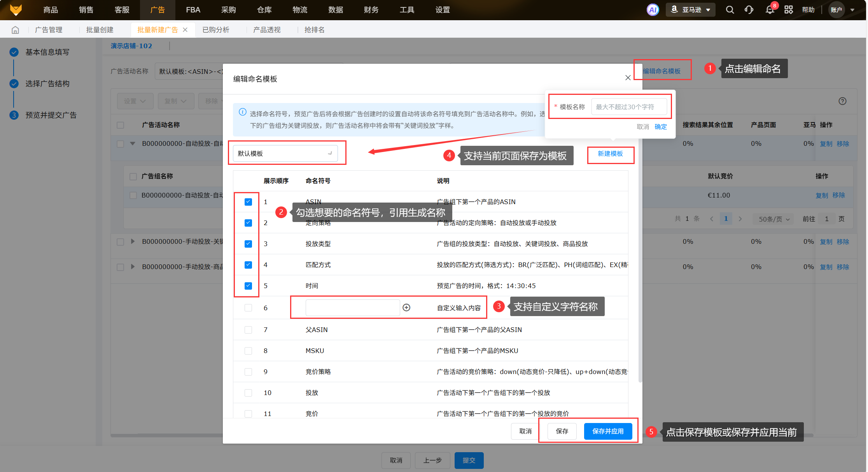The width and height of the screenshot is (868, 472).
Task: Uncheck the ASIN naming symbol checkbox
Action: (x=248, y=202)
